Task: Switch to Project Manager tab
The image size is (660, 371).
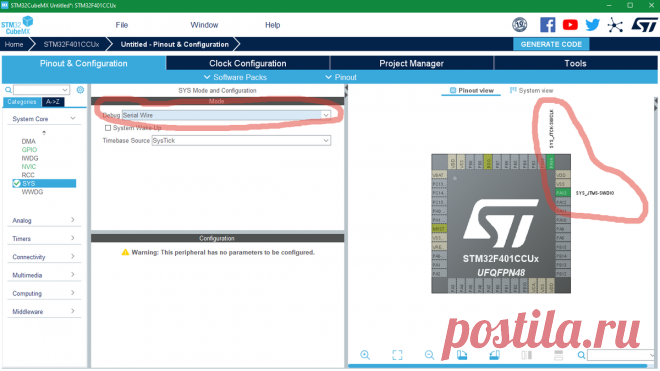Action: coord(411,63)
